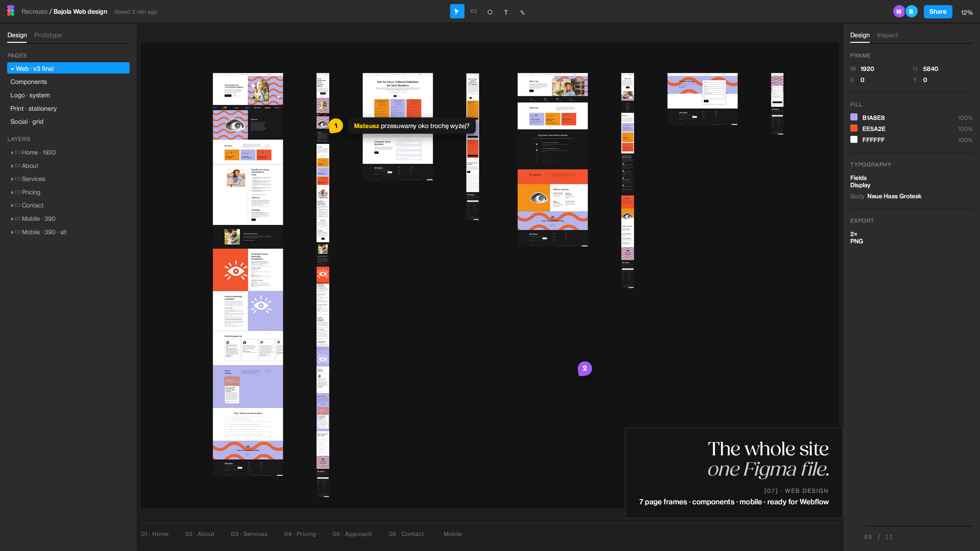Jump to 06 · Contact label
The width and height of the screenshot is (980, 551).
coord(406,534)
